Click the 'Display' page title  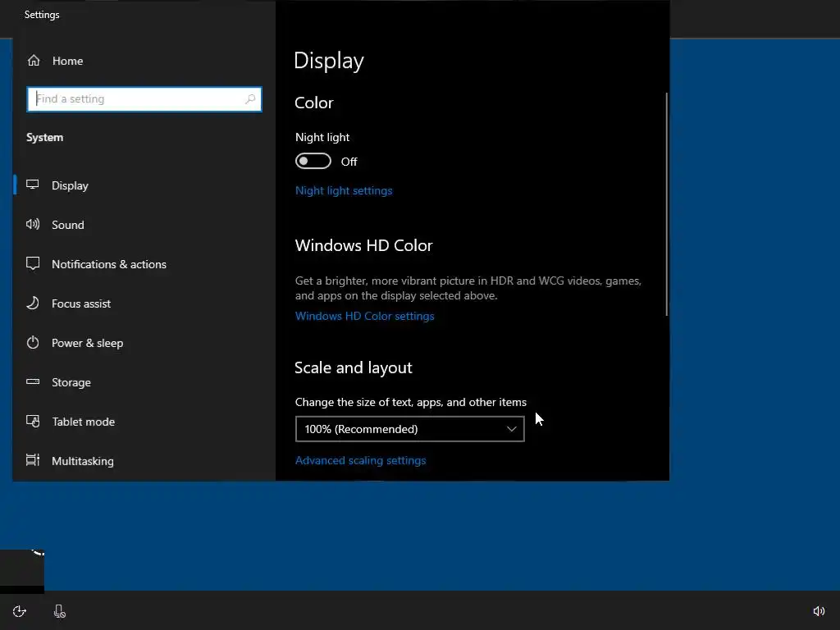click(329, 61)
